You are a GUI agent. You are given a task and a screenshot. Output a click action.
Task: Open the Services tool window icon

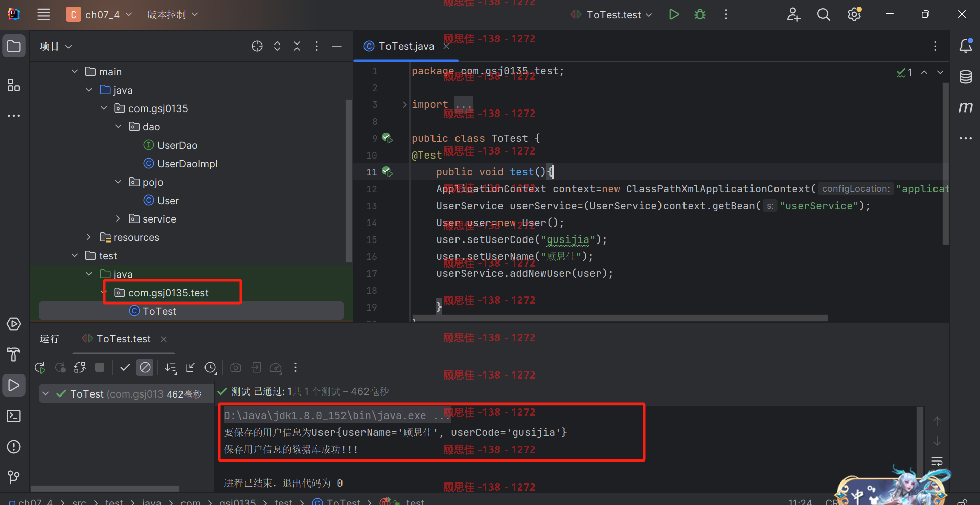pyautogui.click(x=14, y=324)
